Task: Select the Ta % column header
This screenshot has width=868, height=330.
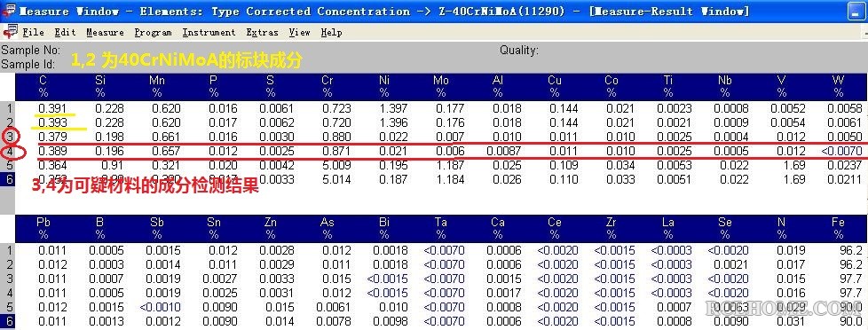Action: click(440, 228)
